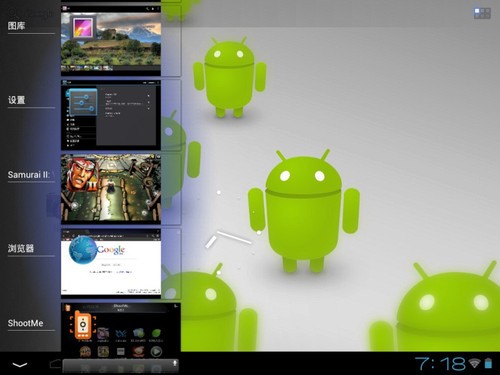Open the Samurai II game thumbnail
This screenshot has height=375, width=500.
click(x=111, y=189)
